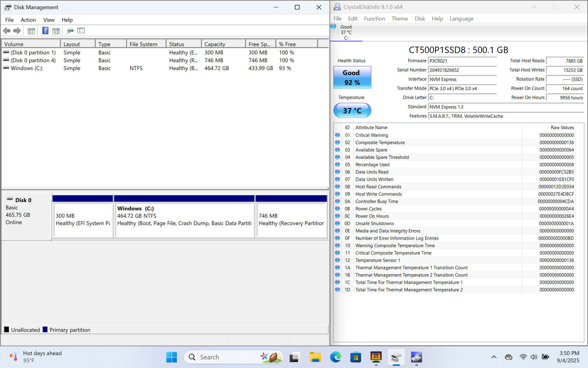Click the Disk 0 drive icon in graphical view
The height and width of the screenshot is (368, 588).
pos(10,199)
